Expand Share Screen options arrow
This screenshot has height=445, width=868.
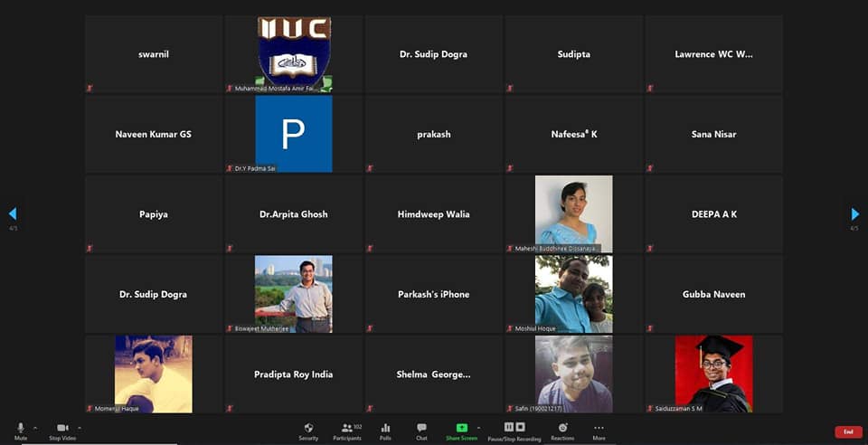tap(478, 427)
